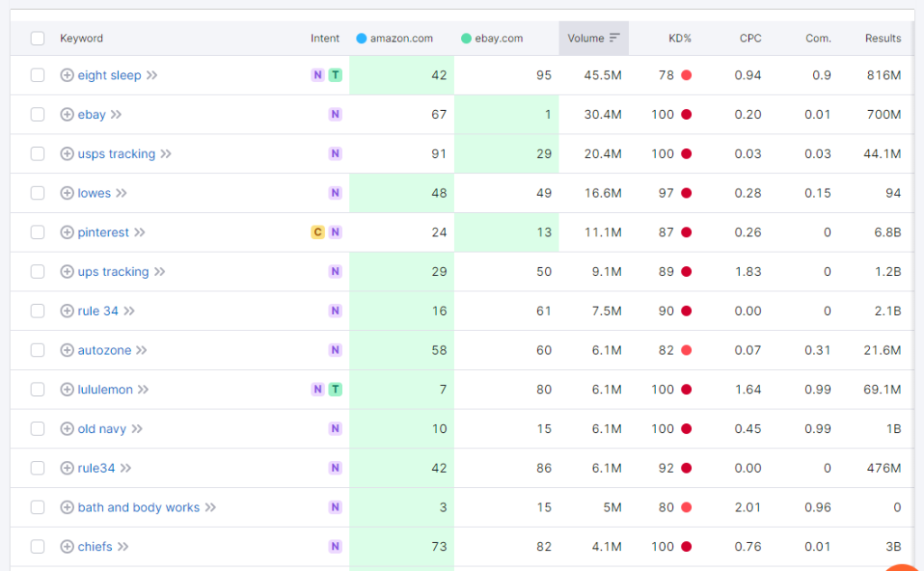Click plus icon for rule 34 row
Image resolution: width=924 pixels, height=571 pixels.
67,311
